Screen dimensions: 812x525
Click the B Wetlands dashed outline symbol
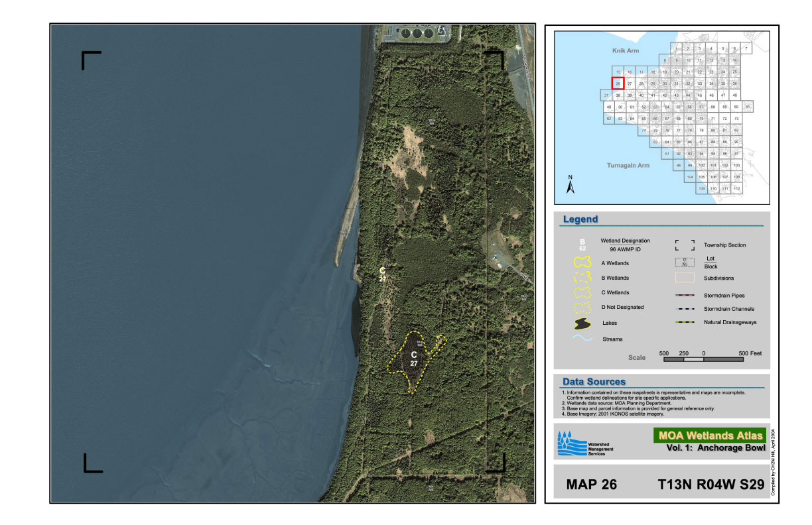pyautogui.click(x=582, y=278)
